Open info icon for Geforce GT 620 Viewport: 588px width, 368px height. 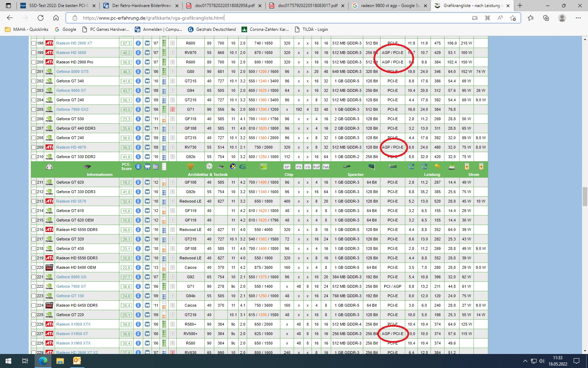coord(138,182)
